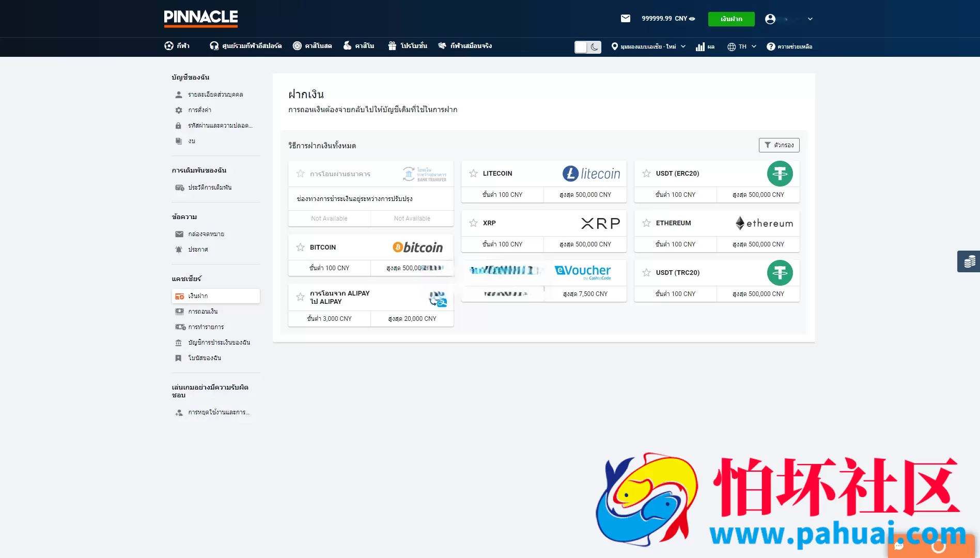Select the USDT (ERC20) Tether logo
Screen dimensions: 980x558
(780, 174)
